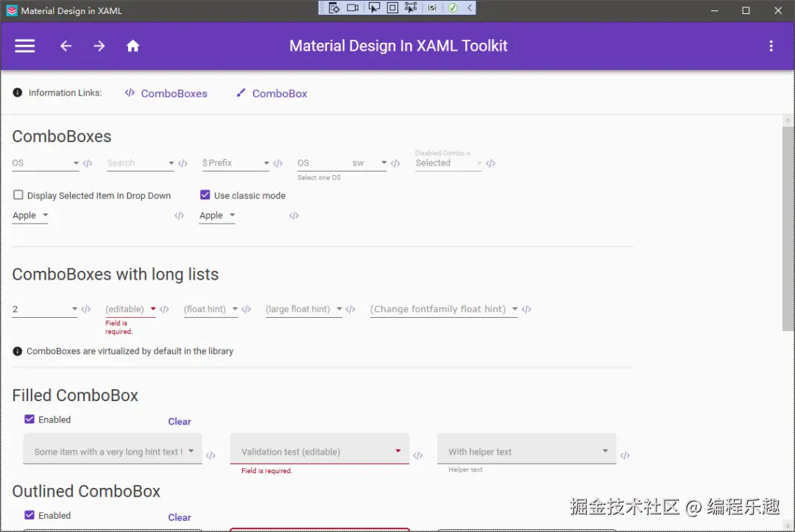The height and width of the screenshot is (532, 795).
Task: View code for the combo showing 2
Action: (86, 309)
